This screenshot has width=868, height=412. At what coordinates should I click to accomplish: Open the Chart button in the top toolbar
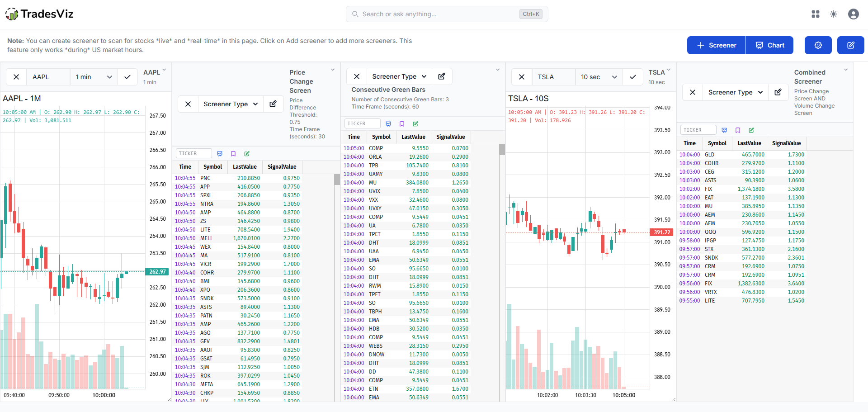pyautogui.click(x=769, y=45)
